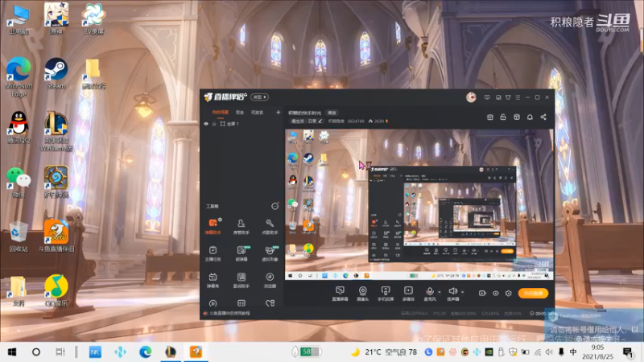The image size is (644, 362).
Task: Click the padlock icon in stream info bar
Action: pyautogui.click(x=502, y=117)
